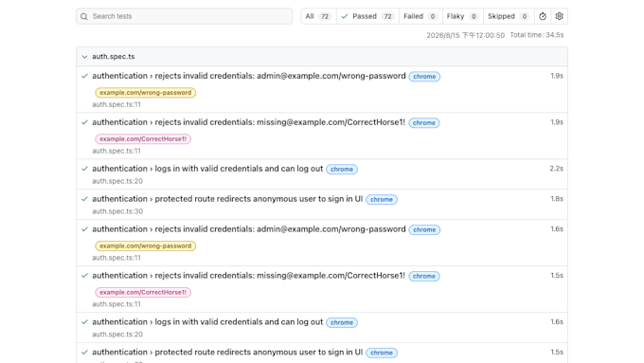
Task: Filter by Skipped tests
Action: [509, 16]
